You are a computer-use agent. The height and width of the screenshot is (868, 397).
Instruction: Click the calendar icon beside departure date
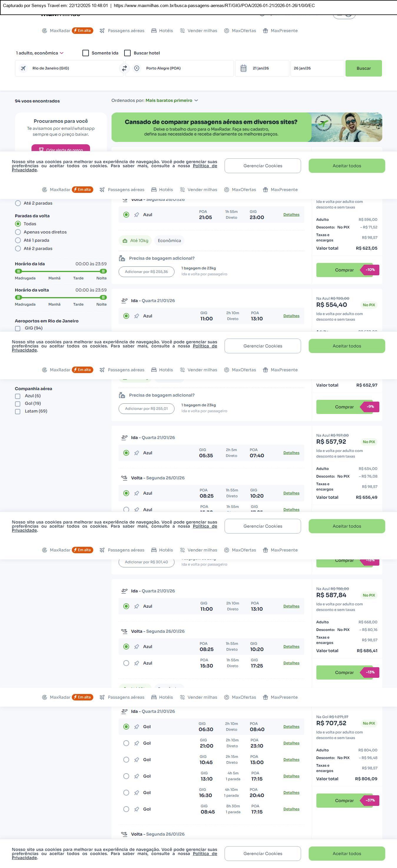click(243, 68)
